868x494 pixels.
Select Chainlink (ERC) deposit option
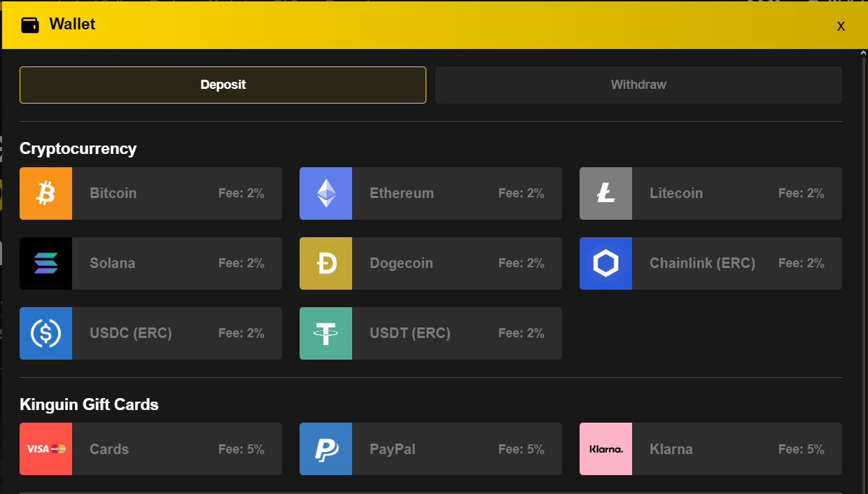click(710, 263)
